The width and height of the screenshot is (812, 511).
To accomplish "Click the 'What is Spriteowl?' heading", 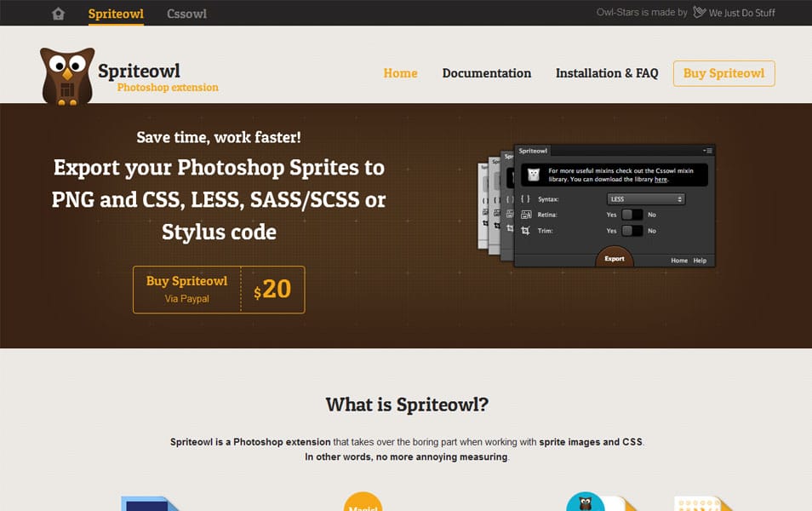I will (x=407, y=405).
